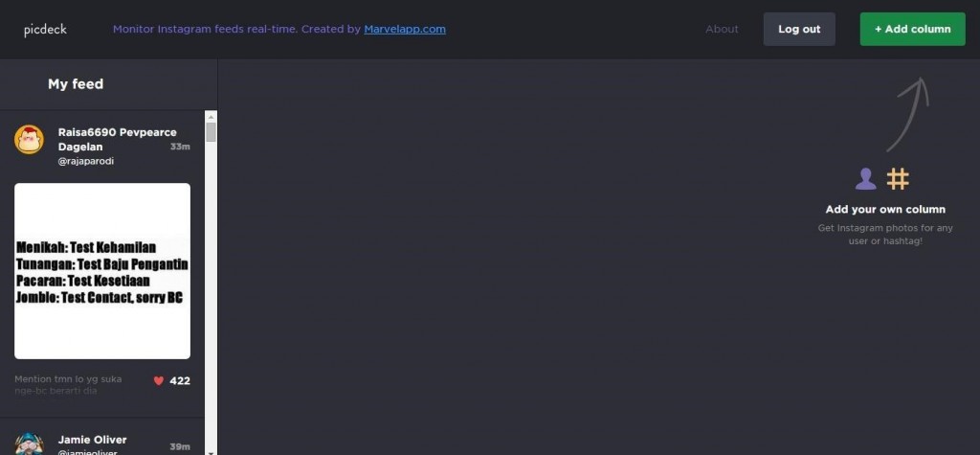
Task: Click the Raisa6690 Pevpearce Dagelan name
Action: coord(118,139)
